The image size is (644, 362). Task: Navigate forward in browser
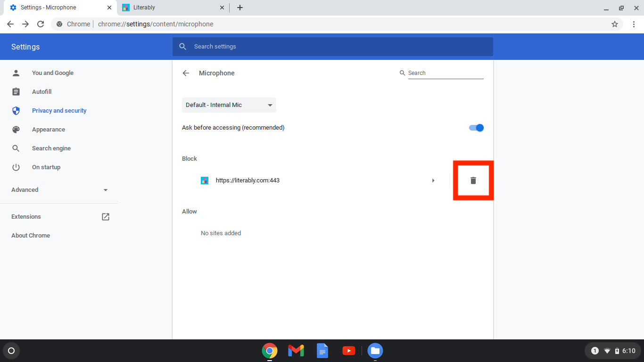tap(25, 24)
